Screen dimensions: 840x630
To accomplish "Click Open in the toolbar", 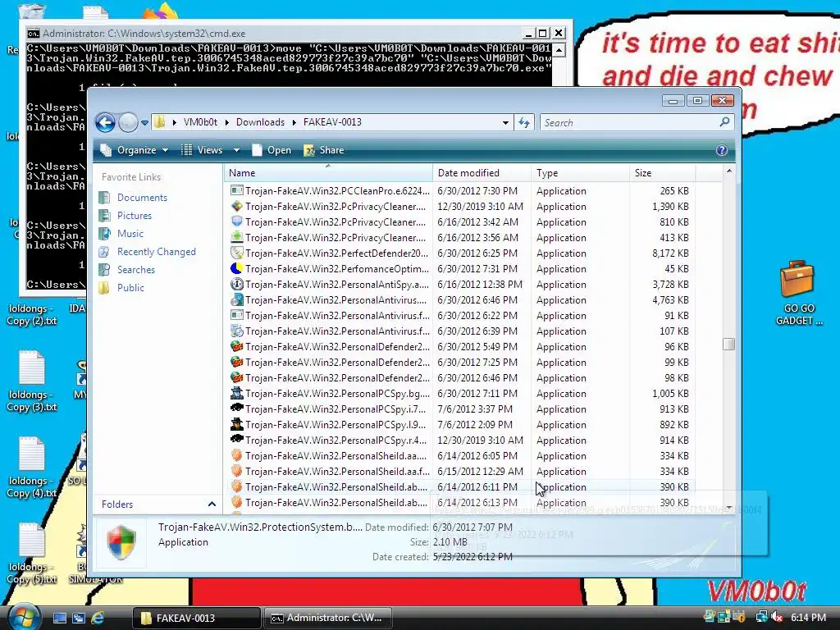I will point(272,150).
